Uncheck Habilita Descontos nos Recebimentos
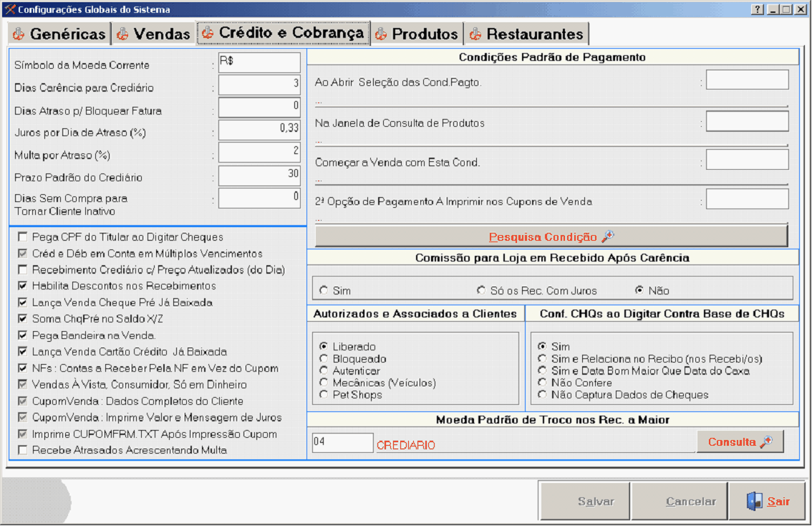 [24, 286]
